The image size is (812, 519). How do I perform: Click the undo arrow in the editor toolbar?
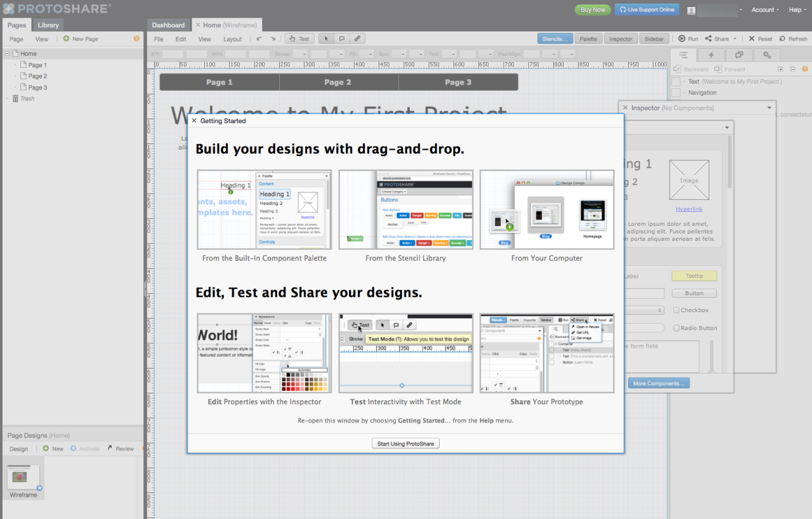259,39
